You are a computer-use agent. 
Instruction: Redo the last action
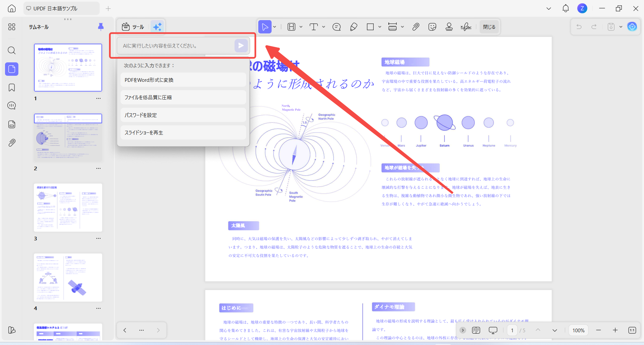(x=594, y=27)
